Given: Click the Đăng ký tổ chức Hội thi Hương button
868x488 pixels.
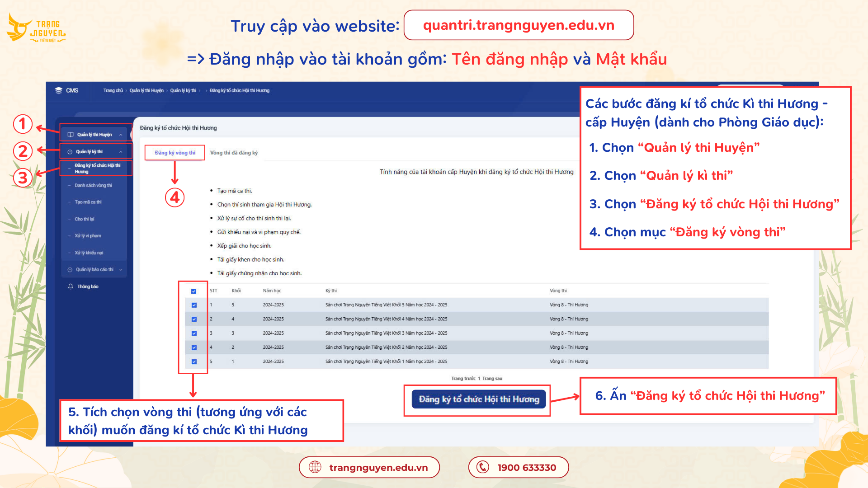Looking at the screenshot, I should pos(479,399).
